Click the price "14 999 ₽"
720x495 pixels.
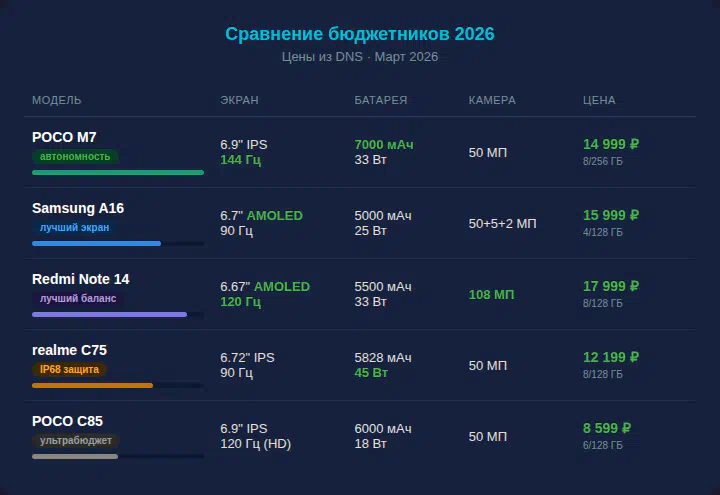coord(611,144)
